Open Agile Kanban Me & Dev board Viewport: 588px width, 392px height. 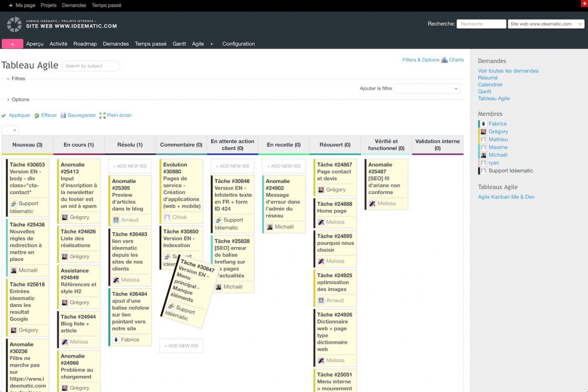pos(506,197)
